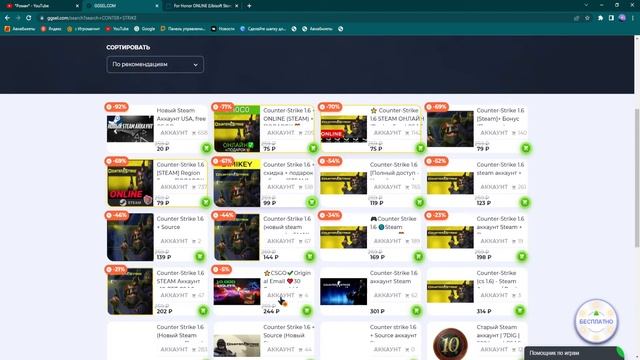This screenshot has height=360, width=640.
Task: Add the 99 ₽ Counter-Strike item to cart
Action: pyautogui.click(x=312, y=202)
